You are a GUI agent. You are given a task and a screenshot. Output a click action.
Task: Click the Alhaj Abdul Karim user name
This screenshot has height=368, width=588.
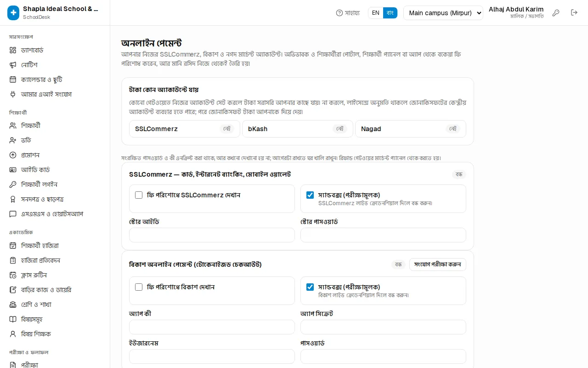(516, 9)
